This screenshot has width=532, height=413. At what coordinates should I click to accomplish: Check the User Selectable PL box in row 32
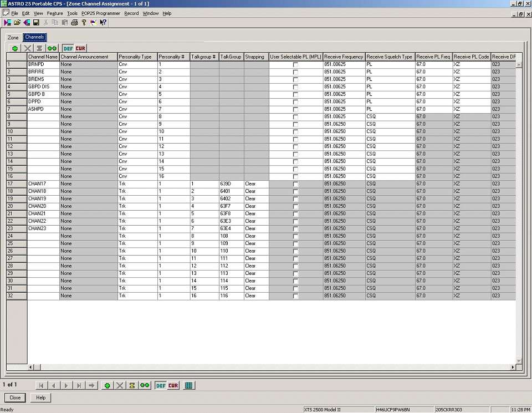(x=295, y=296)
